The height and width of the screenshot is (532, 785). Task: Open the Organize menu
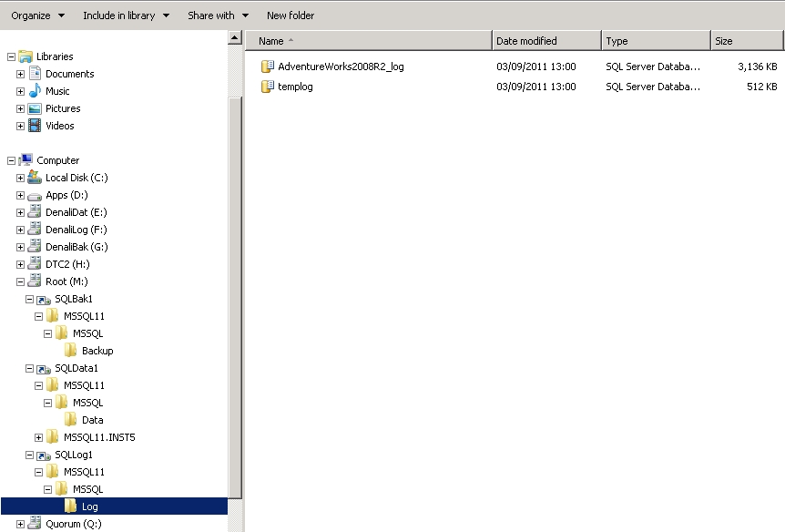coord(38,15)
